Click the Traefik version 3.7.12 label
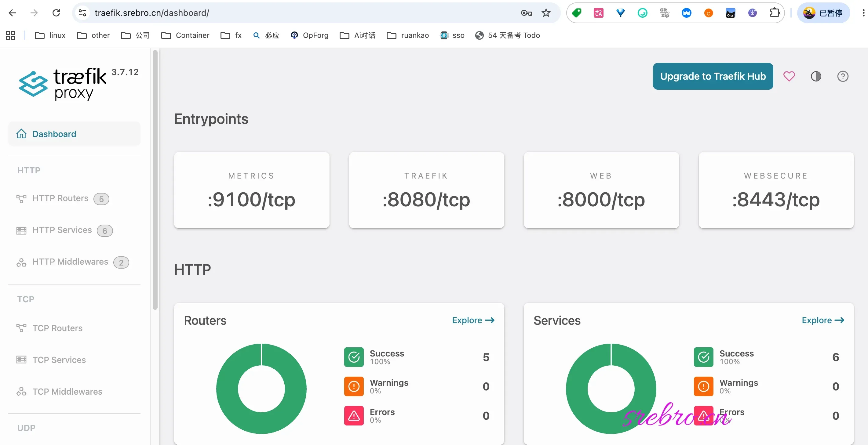868x445 pixels. tap(125, 72)
